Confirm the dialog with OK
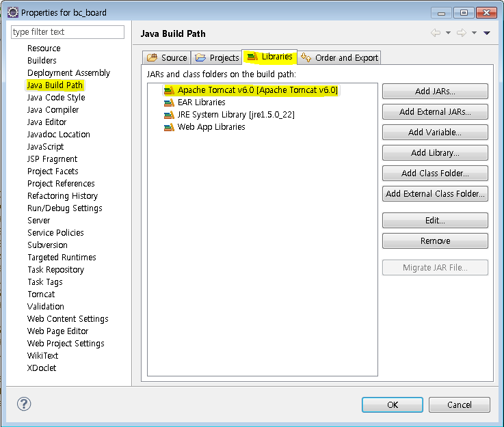 point(392,404)
